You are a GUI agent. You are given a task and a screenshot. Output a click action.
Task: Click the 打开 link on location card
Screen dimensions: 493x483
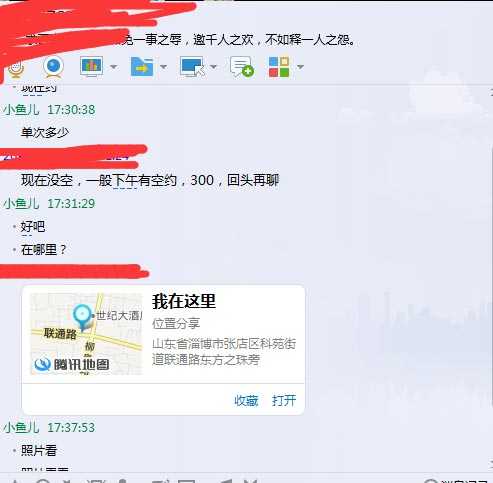pos(284,400)
